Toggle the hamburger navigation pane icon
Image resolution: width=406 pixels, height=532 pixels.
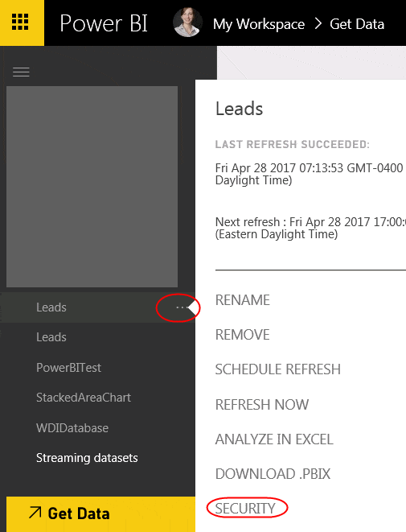point(21,72)
